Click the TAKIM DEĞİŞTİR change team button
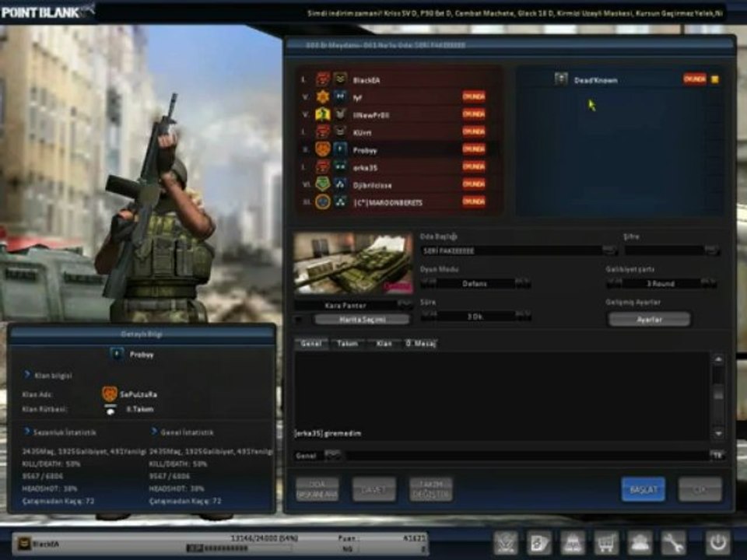The width and height of the screenshot is (747, 560). point(430,489)
